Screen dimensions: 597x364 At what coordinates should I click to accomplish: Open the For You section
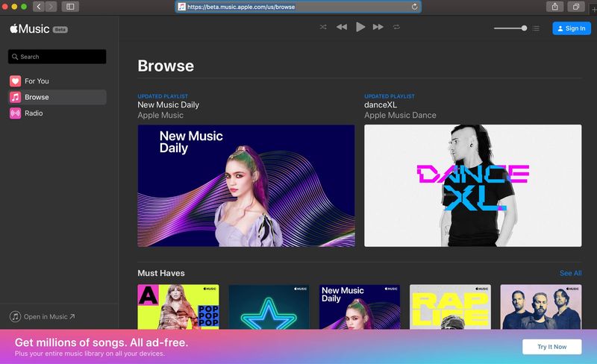point(57,81)
